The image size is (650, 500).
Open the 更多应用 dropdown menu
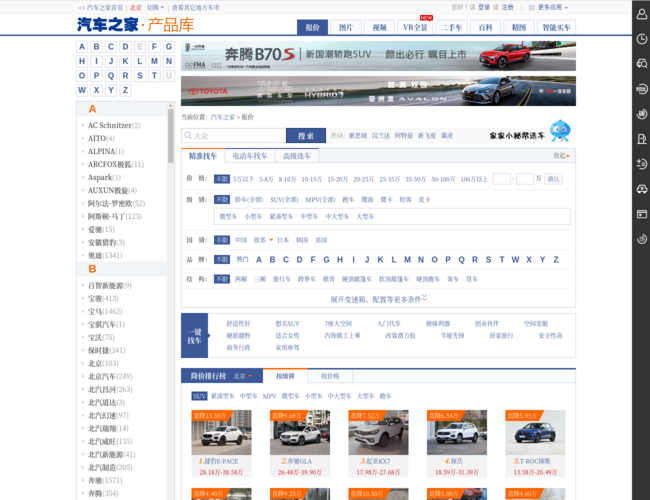pyautogui.click(x=553, y=7)
